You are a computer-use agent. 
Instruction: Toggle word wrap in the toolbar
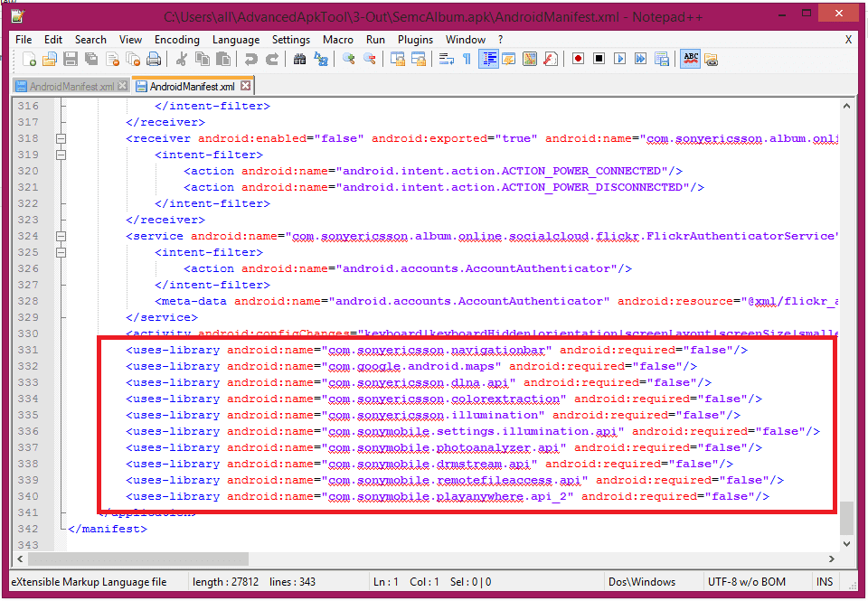(x=446, y=59)
